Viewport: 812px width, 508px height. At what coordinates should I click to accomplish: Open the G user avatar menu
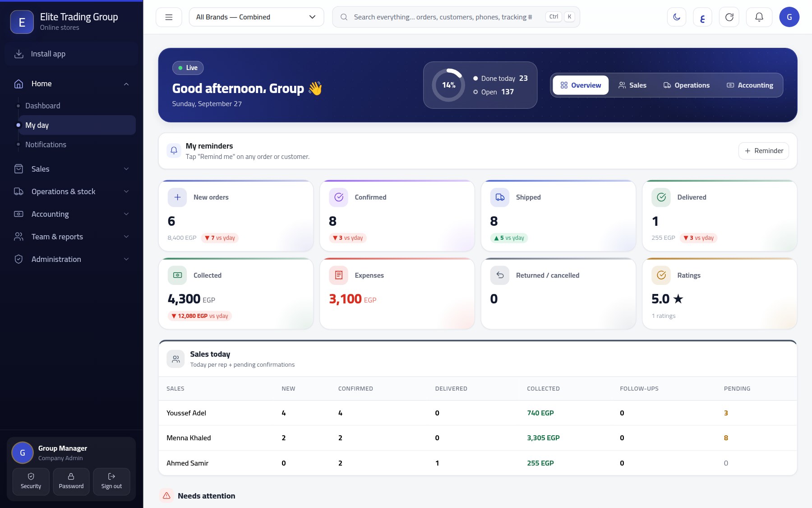789,17
